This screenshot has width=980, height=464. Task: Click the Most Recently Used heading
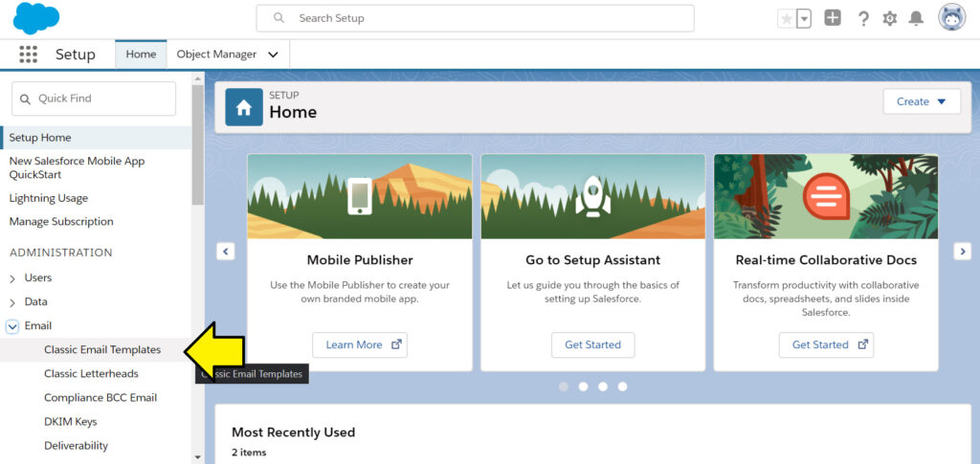293,432
